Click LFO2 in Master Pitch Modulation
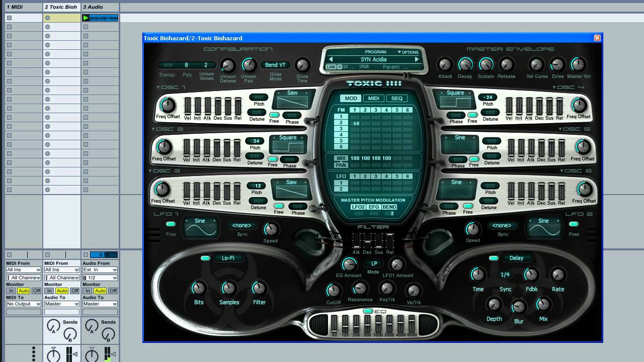The height and width of the screenshot is (362, 644). coord(358,207)
